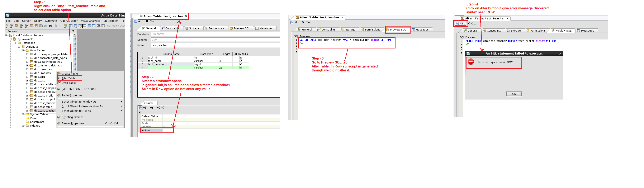Select dbo.test_teacher in the tree
The width and height of the screenshot is (644, 188).
point(45,111)
